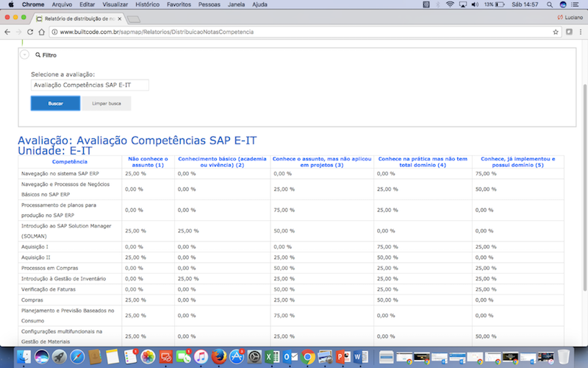Screen dimensions: 588x368
Task: Open the Histórico menu
Action: click(x=148, y=4)
